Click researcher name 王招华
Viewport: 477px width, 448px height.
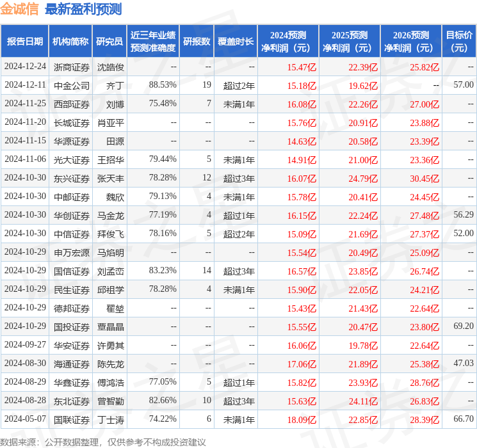coord(111,159)
